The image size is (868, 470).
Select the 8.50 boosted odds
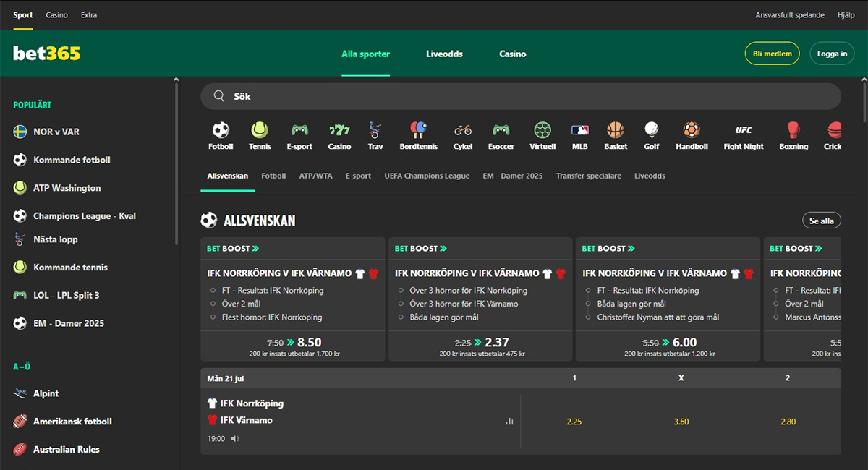[x=309, y=343]
